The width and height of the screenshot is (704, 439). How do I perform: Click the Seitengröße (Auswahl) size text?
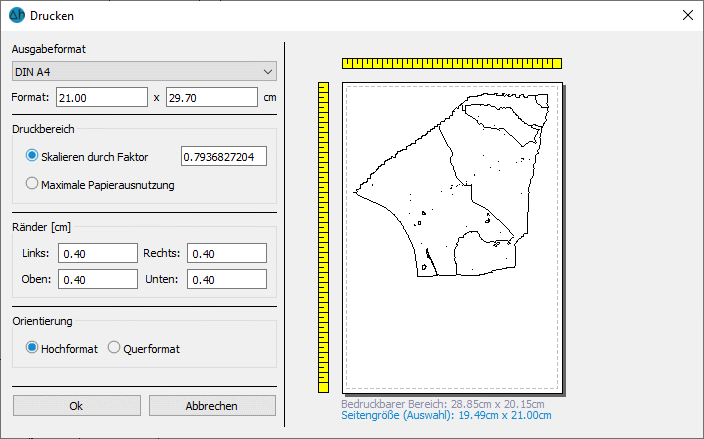[x=446, y=415]
